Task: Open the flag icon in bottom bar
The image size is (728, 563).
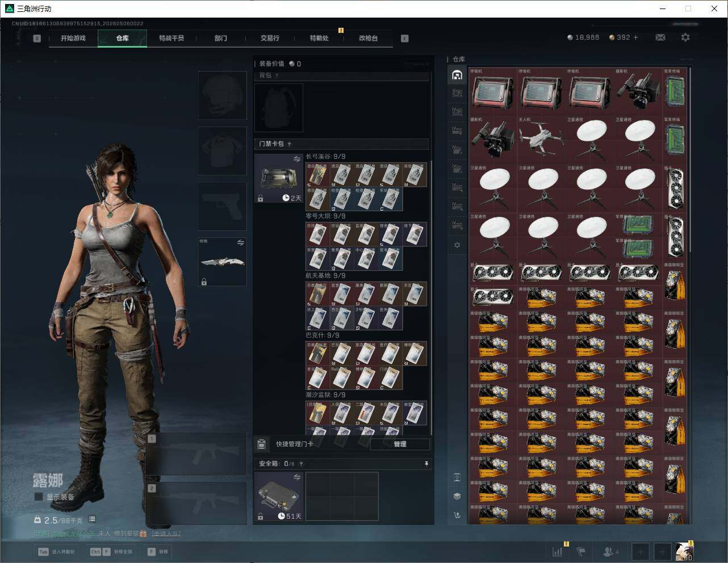Action: [x=581, y=551]
